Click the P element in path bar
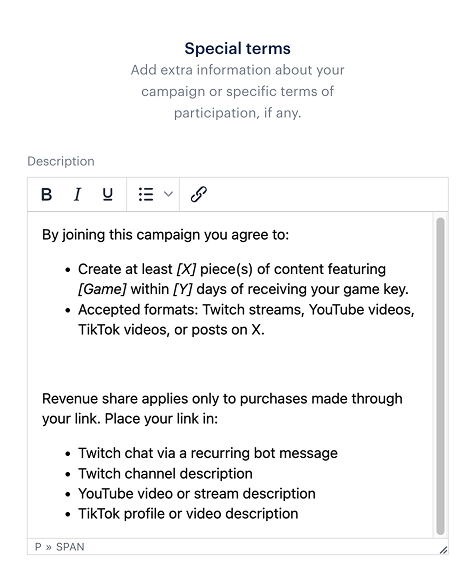 (x=38, y=547)
